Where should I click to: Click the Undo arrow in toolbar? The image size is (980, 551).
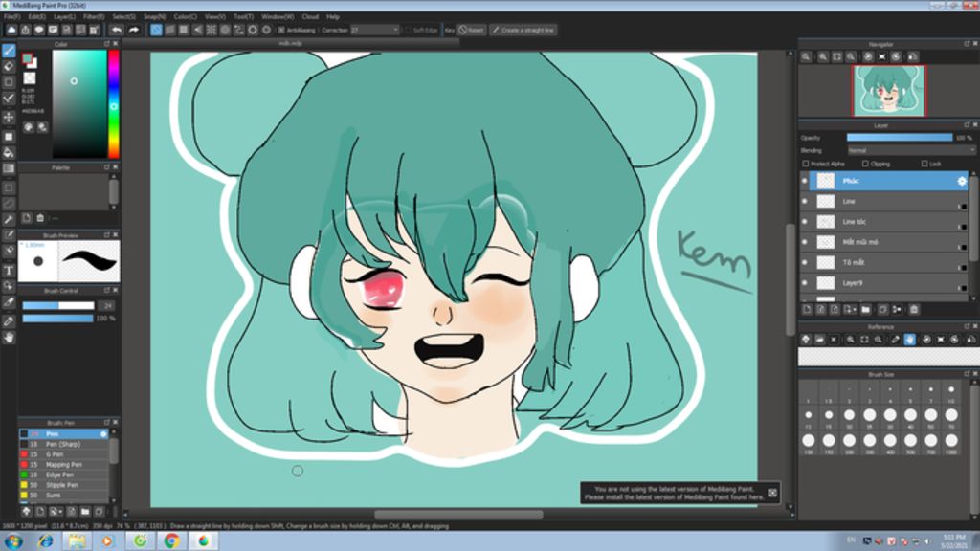click(x=117, y=30)
